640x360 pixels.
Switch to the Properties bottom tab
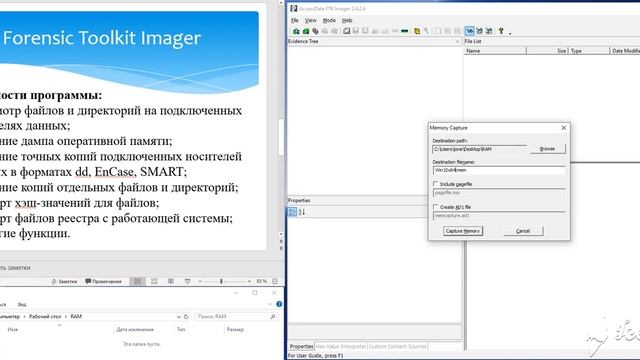click(301, 347)
